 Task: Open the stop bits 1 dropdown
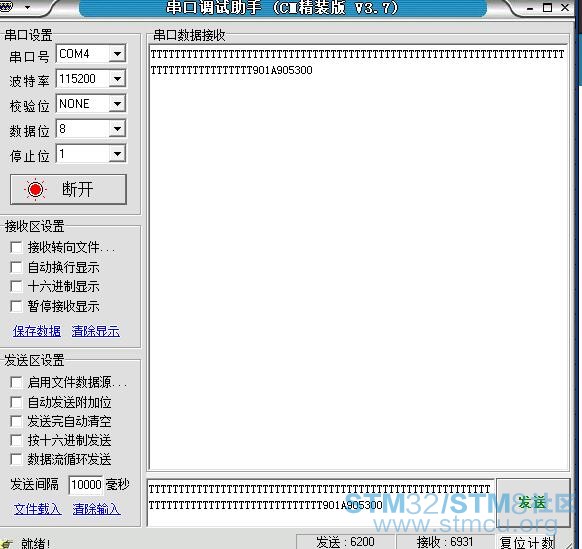point(117,154)
